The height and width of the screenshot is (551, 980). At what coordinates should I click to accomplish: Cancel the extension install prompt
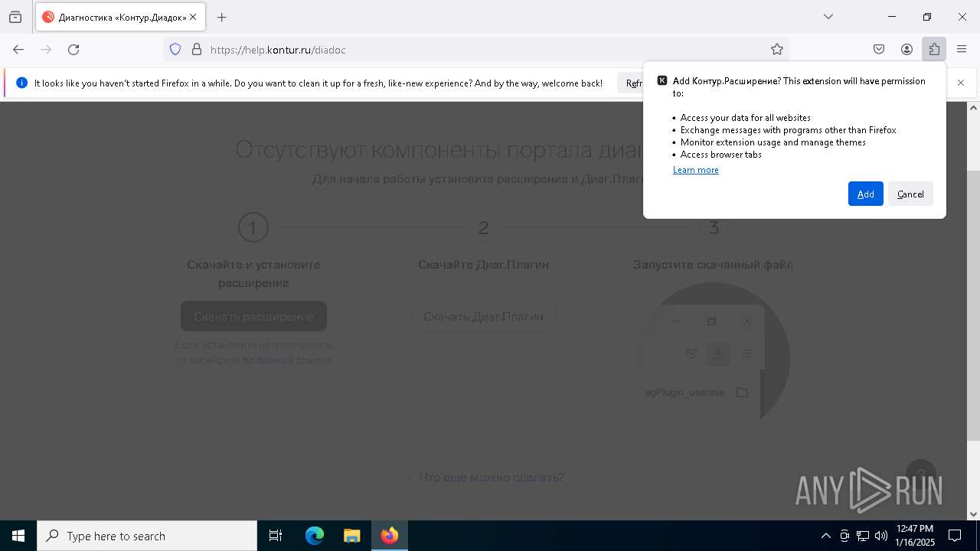point(910,194)
